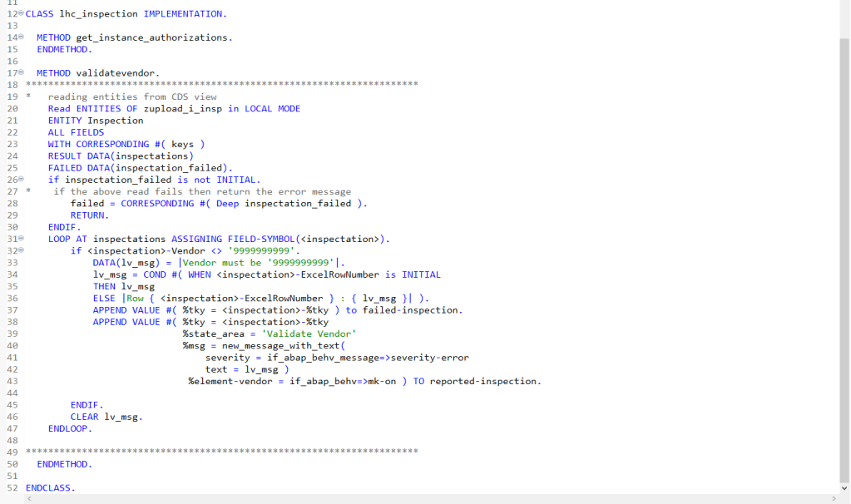
Task: Click the horizontal scrollbar left arrow
Action: click(x=30, y=499)
